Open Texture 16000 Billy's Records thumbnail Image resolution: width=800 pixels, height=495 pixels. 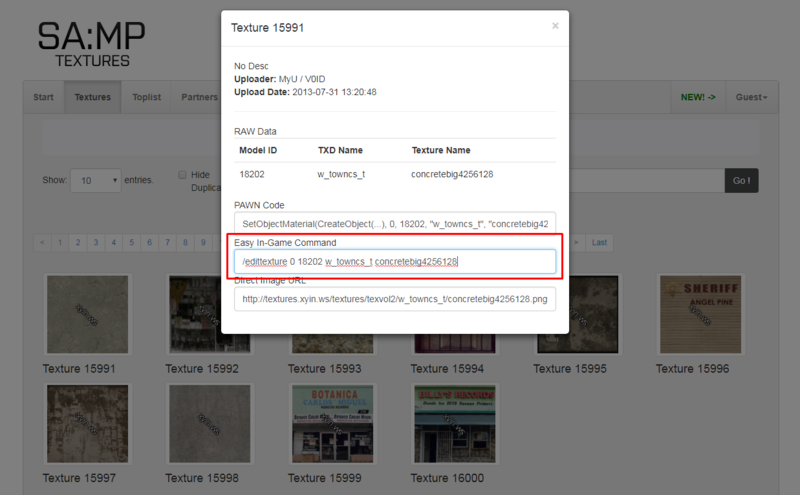pyautogui.click(x=455, y=424)
